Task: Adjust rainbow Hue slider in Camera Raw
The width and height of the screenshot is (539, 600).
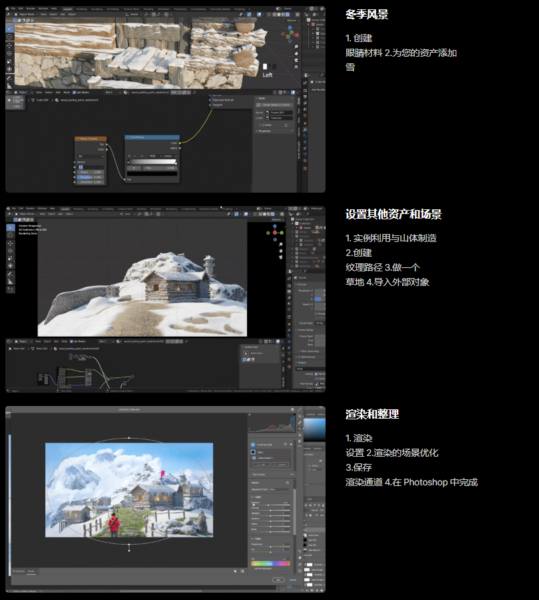Action: [270, 563]
